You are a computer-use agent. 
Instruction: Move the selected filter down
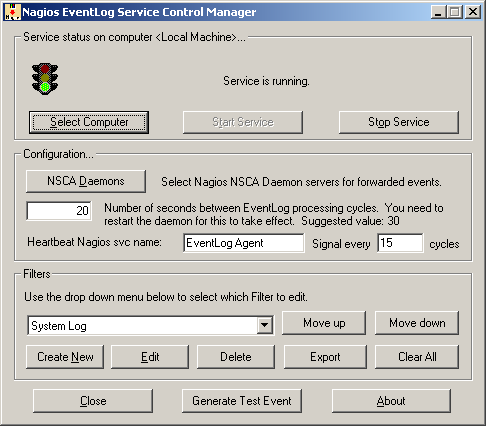tap(417, 323)
